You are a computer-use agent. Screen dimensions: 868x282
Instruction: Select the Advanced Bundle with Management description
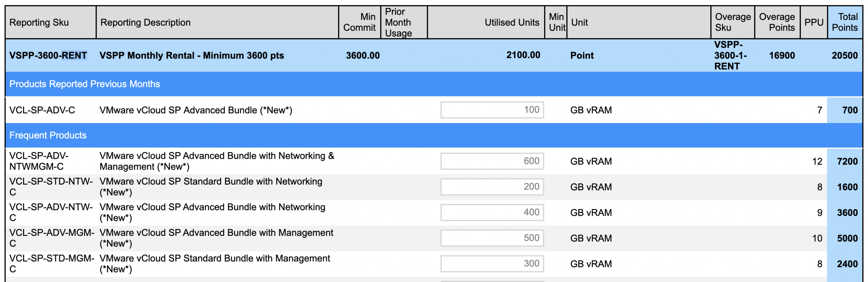(216, 238)
